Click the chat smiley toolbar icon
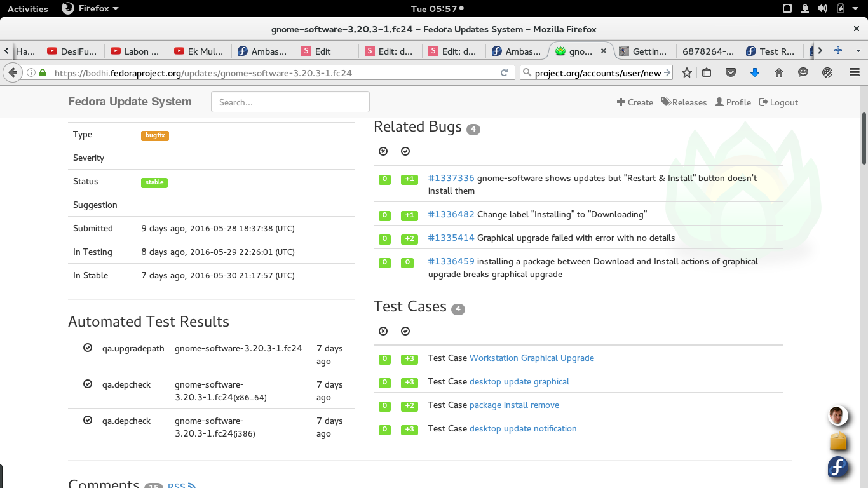This screenshot has height=488, width=868. (x=803, y=72)
